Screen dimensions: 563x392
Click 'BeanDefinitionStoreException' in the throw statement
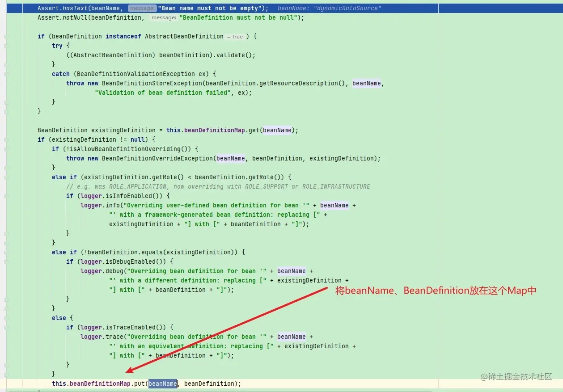[x=152, y=83]
